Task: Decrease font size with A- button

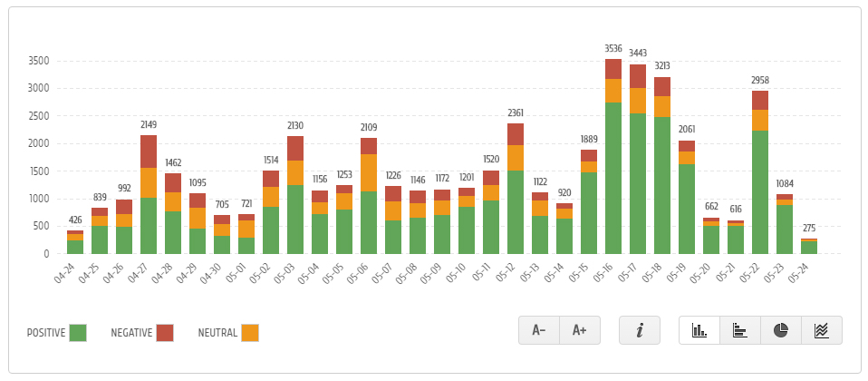Action: (539, 330)
